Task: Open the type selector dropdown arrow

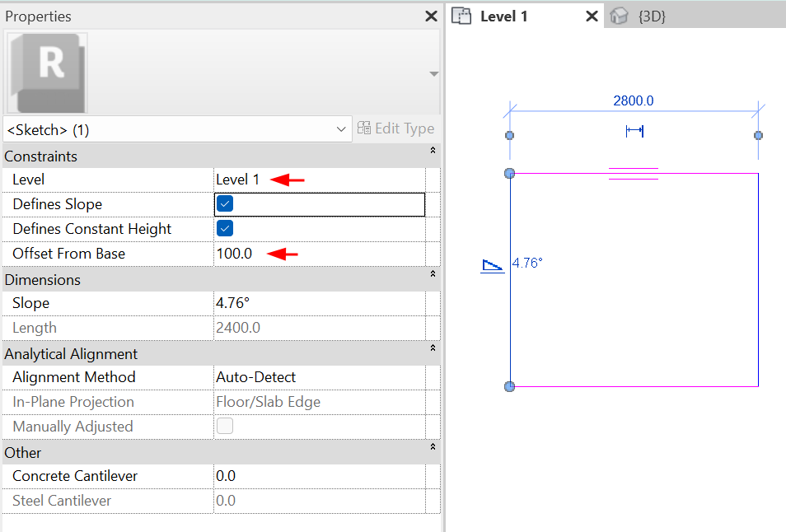Action: point(434,73)
